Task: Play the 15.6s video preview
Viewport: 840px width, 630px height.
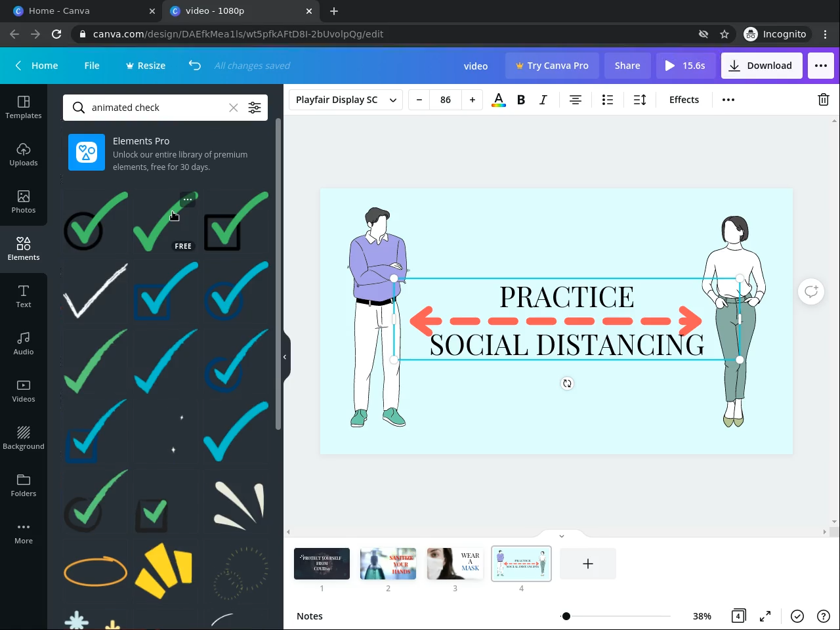Action: coord(685,66)
